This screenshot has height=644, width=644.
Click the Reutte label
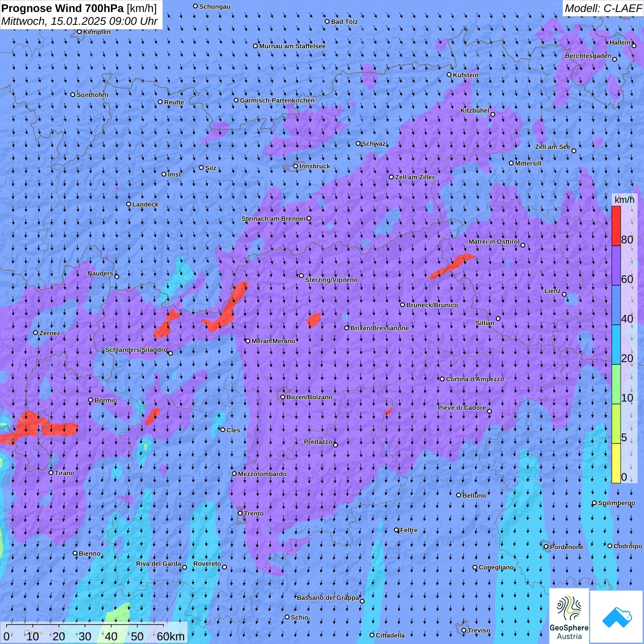click(x=174, y=102)
